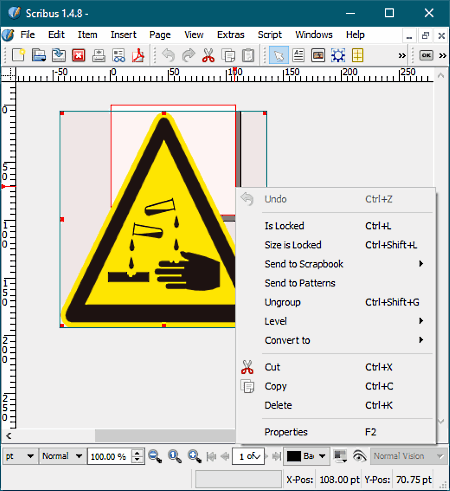Click the scissors Cut toolbar icon

(208, 55)
